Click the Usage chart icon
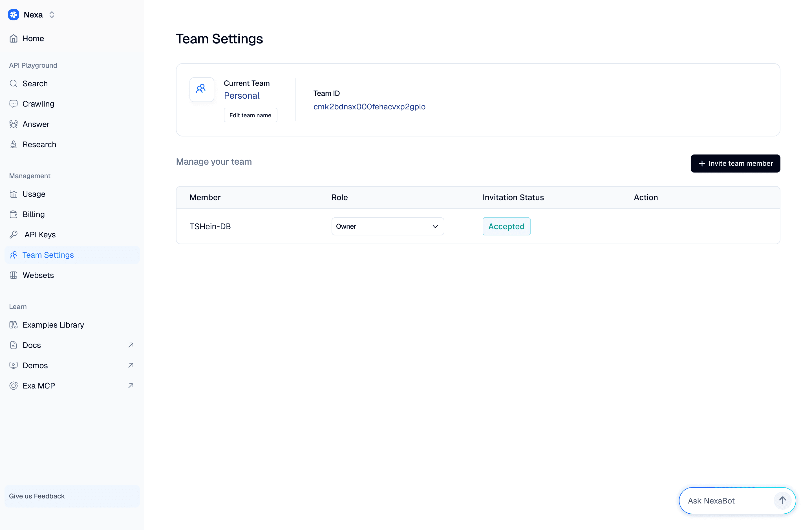This screenshot has height=530, width=812. point(13,194)
